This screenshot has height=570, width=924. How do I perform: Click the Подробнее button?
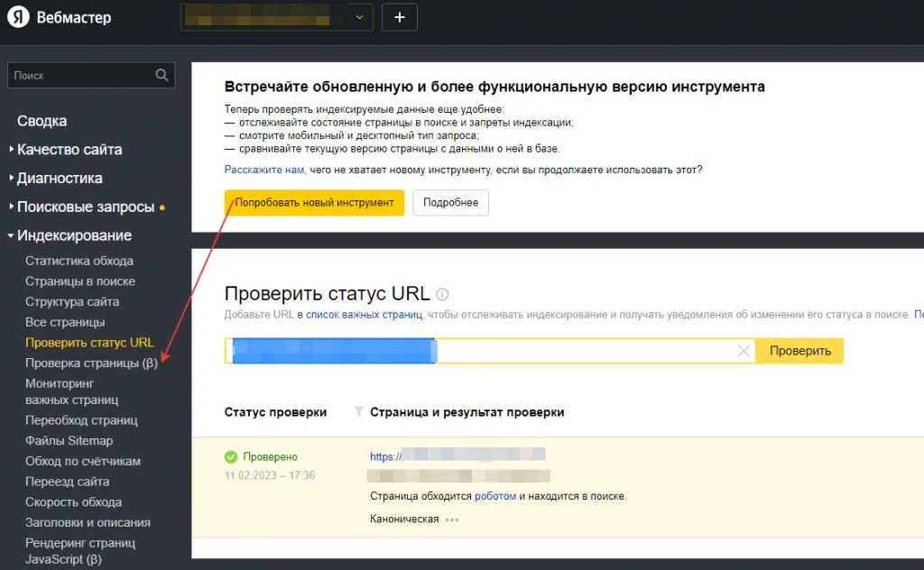click(450, 203)
